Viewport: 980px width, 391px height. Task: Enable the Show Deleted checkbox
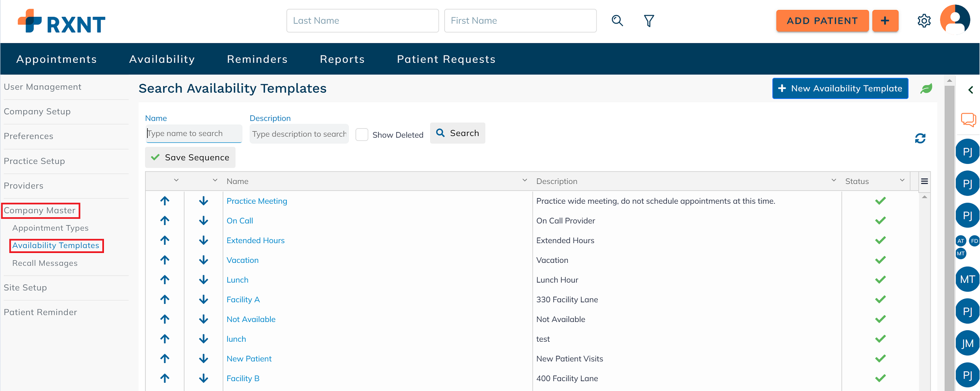(362, 135)
